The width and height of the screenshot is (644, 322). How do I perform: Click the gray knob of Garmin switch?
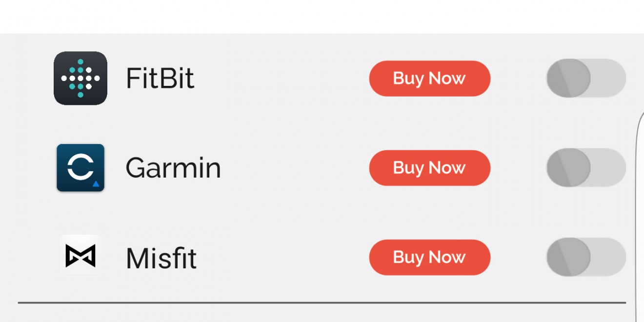click(568, 168)
